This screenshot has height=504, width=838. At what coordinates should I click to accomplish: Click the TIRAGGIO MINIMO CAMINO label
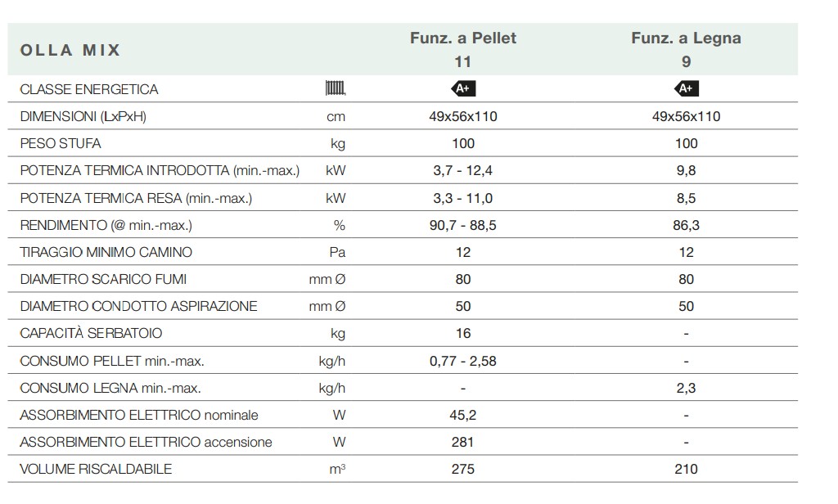click(x=106, y=252)
